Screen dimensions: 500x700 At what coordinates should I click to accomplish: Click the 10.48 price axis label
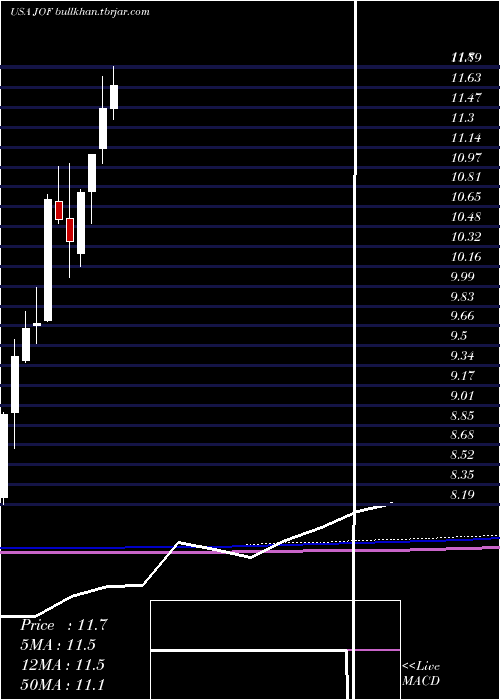pos(466,217)
